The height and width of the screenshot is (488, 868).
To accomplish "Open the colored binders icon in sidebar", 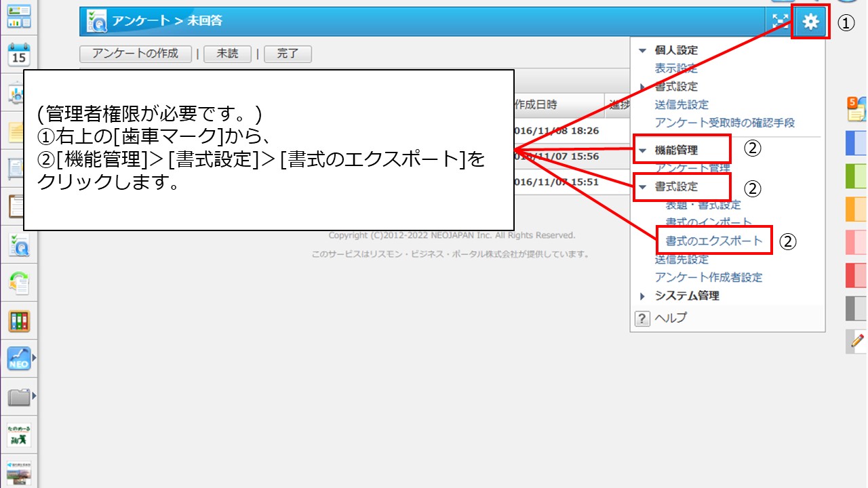I will point(19,321).
